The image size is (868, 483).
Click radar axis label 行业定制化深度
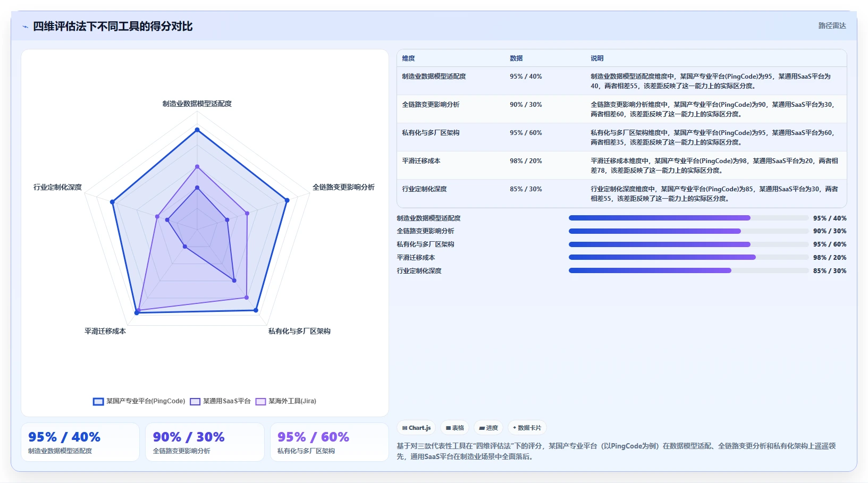point(57,187)
